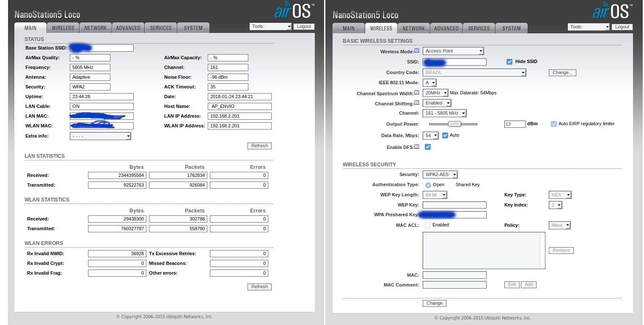Open the Channel Shifting help [?] link
The width and height of the screenshot is (644, 325).
417,102
